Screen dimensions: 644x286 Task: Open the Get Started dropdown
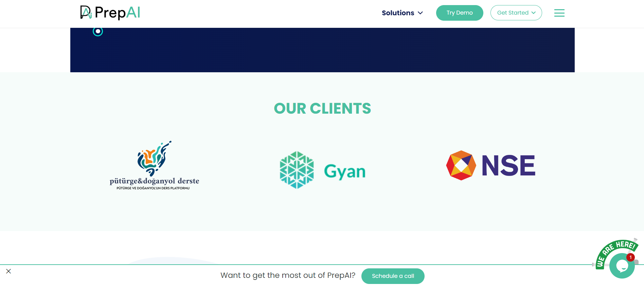[x=516, y=13]
